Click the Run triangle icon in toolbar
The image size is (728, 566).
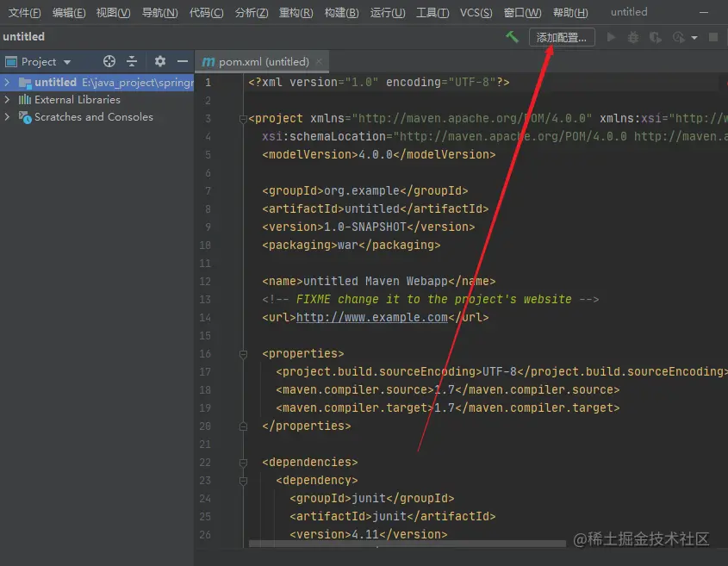pyautogui.click(x=612, y=37)
